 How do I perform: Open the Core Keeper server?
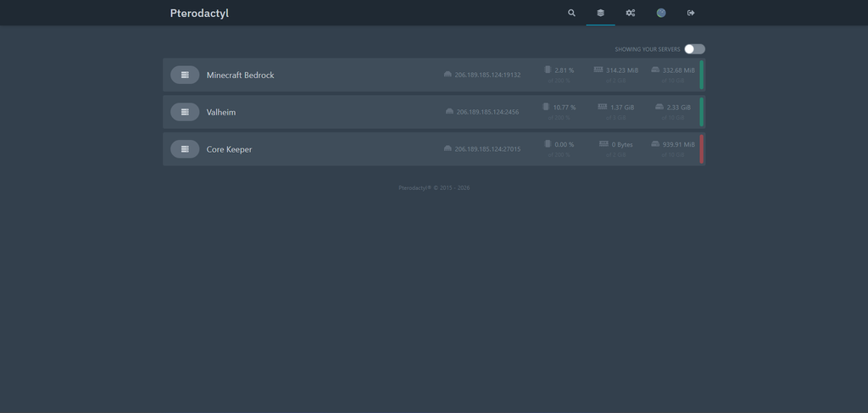click(x=434, y=149)
